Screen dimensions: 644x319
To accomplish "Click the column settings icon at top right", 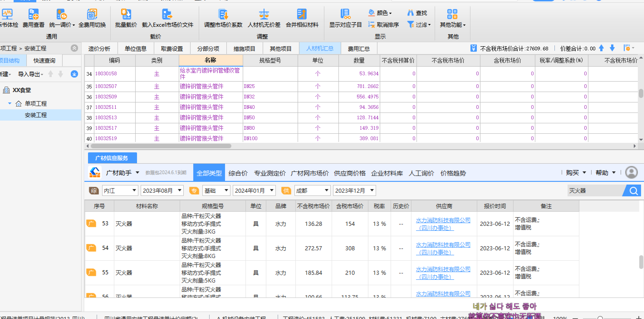I will point(627,48).
